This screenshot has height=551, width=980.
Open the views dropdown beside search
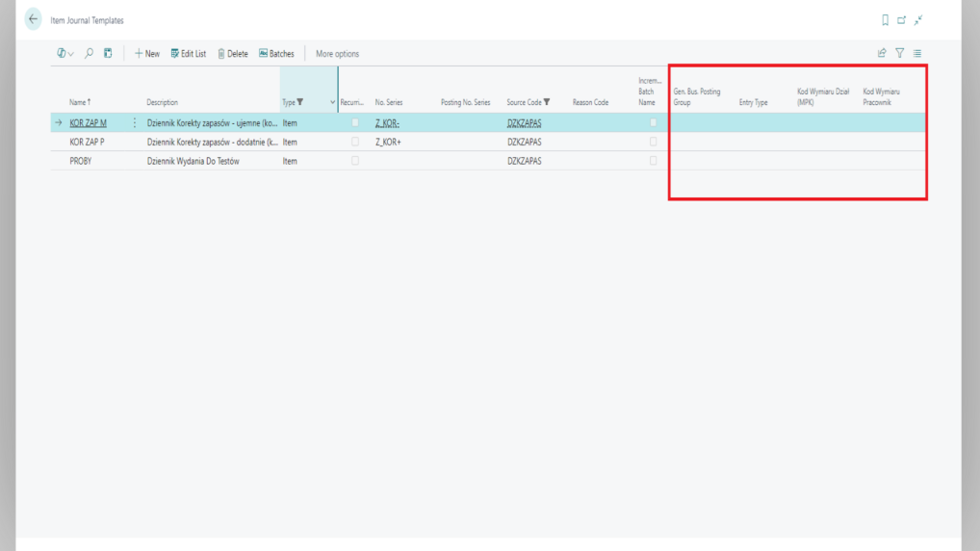65,54
